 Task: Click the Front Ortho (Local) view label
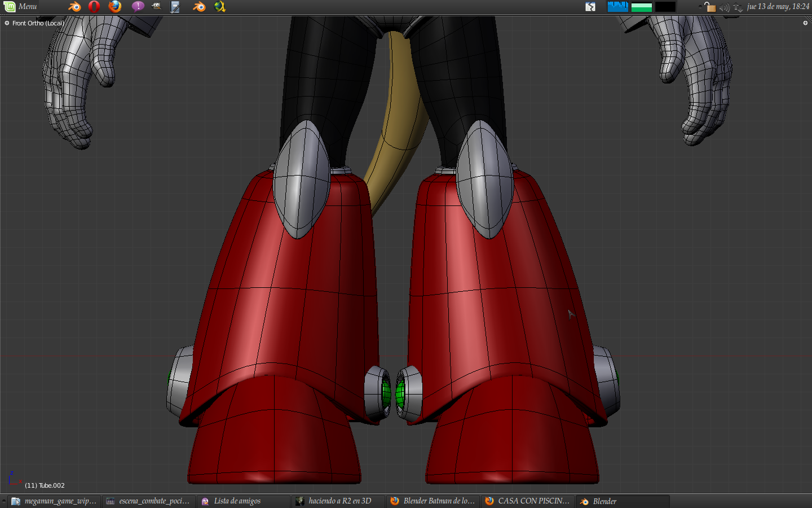tap(38, 23)
